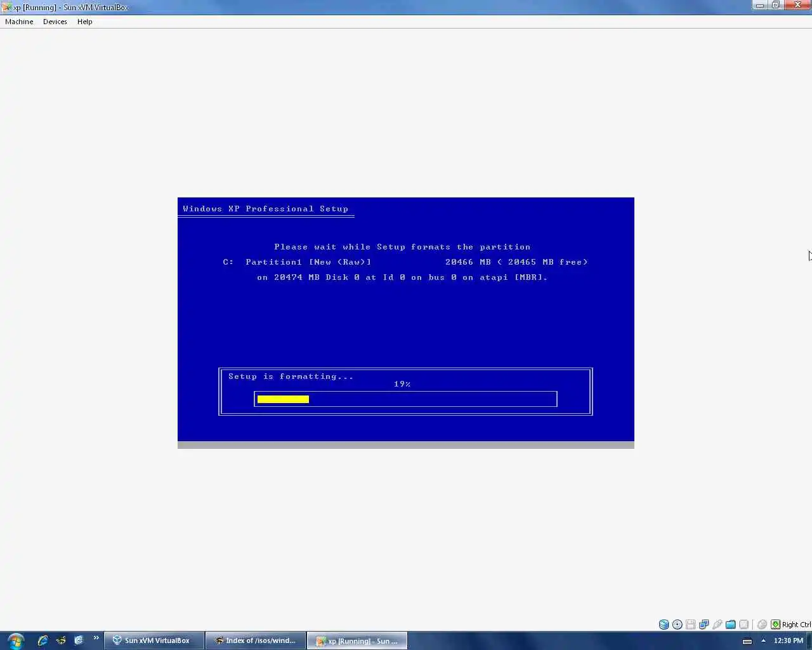Click the 12:30 PM clock

(x=789, y=640)
